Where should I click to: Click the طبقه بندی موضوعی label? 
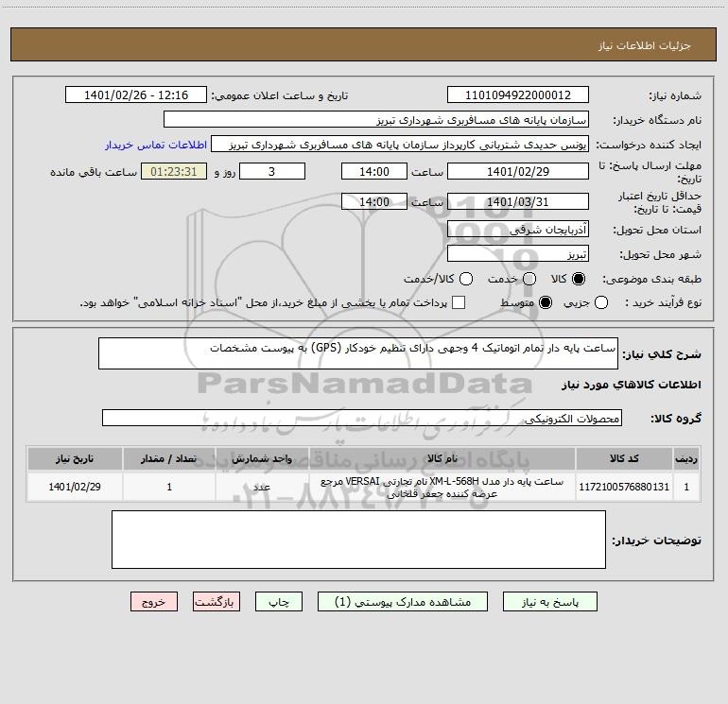[651, 279]
